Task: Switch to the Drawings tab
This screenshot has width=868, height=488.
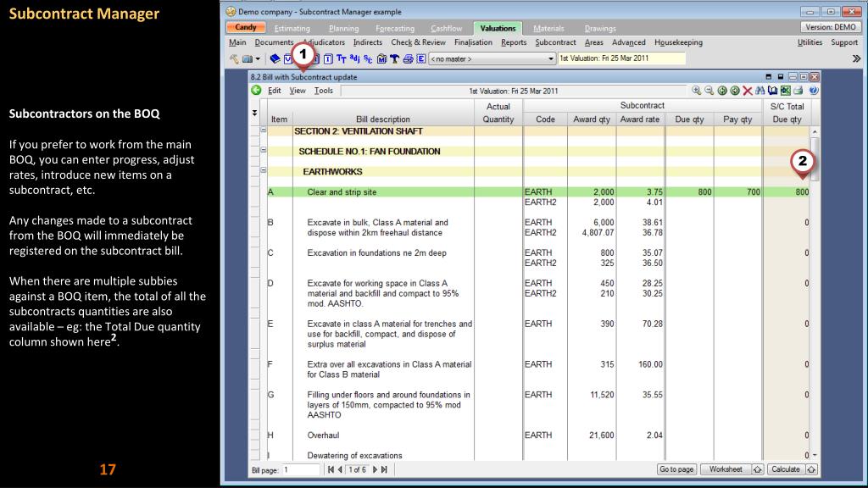Action: pyautogui.click(x=600, y=28)
